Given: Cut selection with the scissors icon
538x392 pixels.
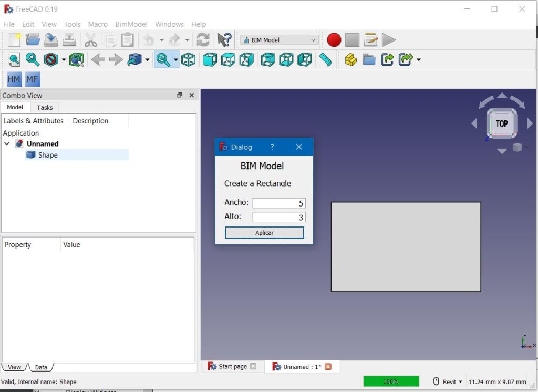Looking at the screenshot, I should tap(90, 40).
